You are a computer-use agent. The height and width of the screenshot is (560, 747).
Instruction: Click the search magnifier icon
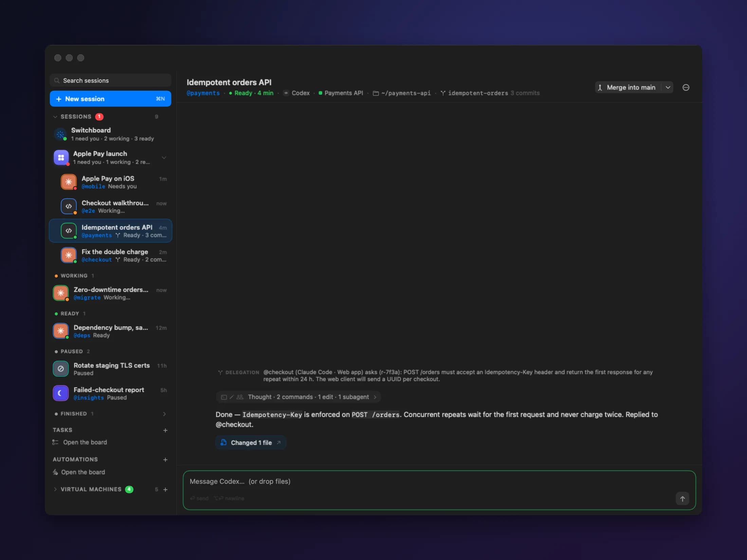57,80
